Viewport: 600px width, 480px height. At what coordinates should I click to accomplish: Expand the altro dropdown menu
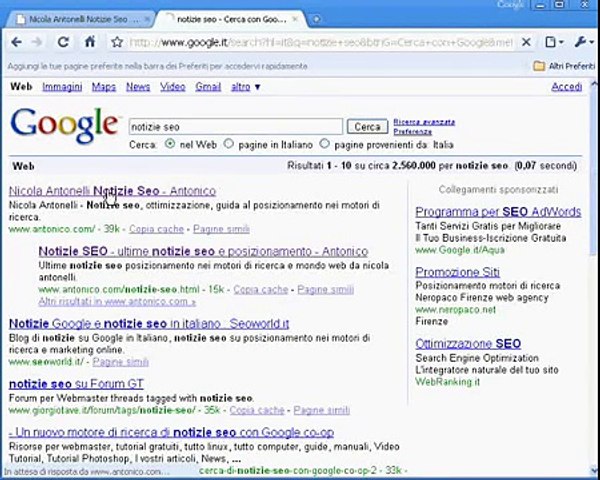[x=246, y=87]
